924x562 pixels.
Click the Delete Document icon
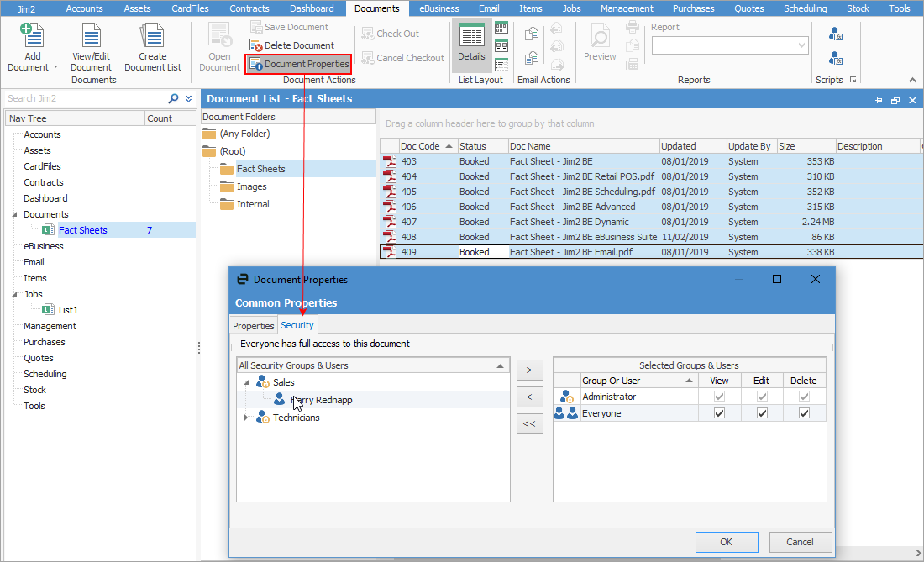256,45
